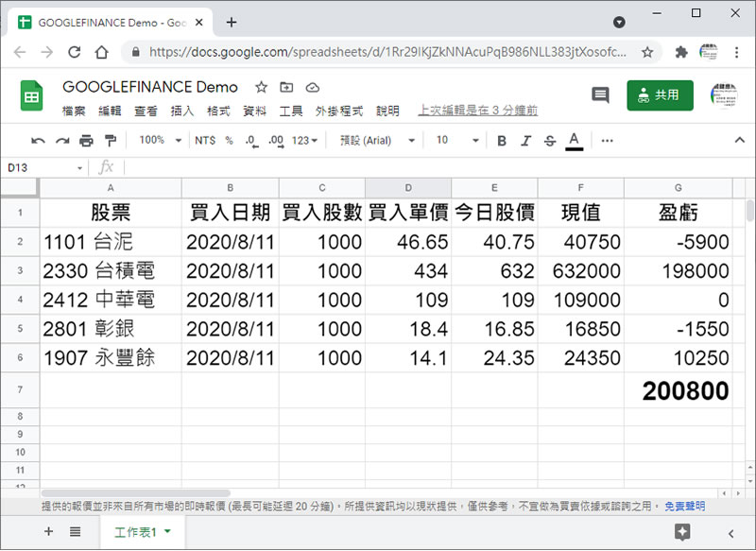Decrease decimal places icon
The height and width of the screenshot is (551, 756).
251,141
